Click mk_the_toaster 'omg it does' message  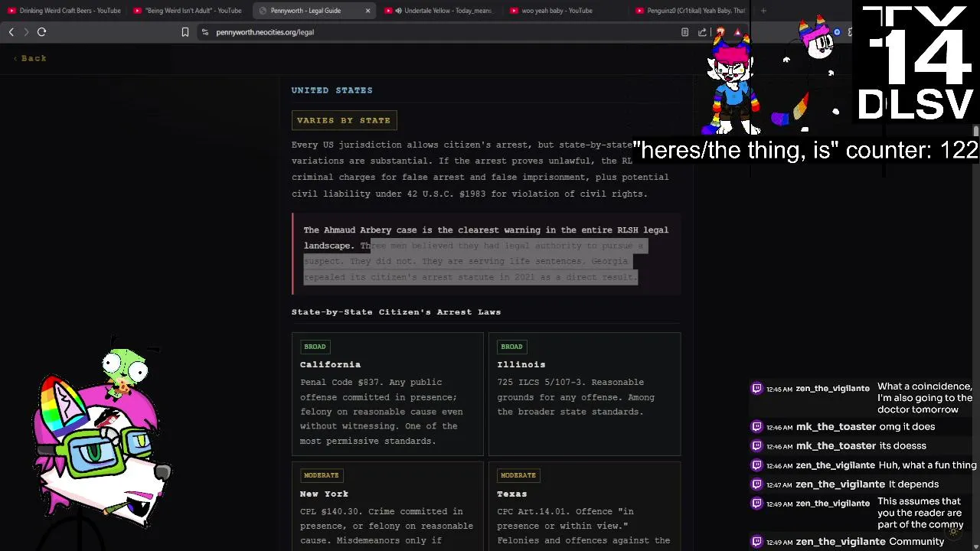click(x=907, y=427)
